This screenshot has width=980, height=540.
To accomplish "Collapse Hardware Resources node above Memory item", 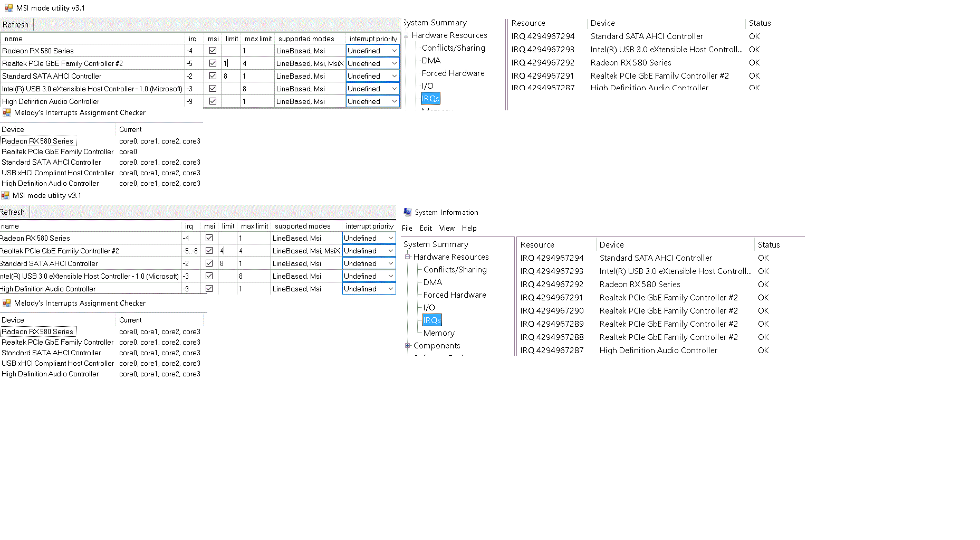I will 407,257.
